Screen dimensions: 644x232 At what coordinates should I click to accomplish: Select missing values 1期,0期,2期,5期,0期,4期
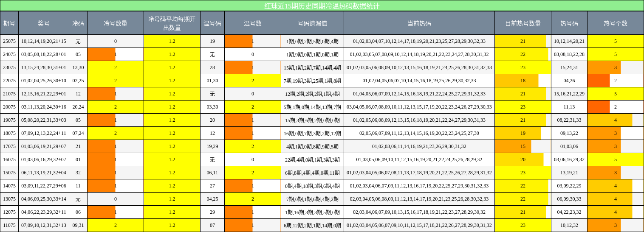(x=312, y=41)
